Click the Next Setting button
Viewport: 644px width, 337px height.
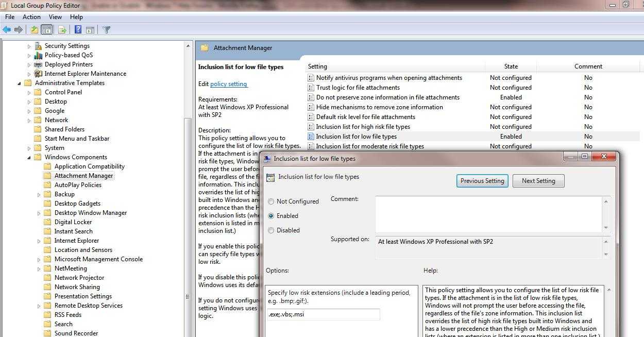pyautogui.click(x=538, y=181)
